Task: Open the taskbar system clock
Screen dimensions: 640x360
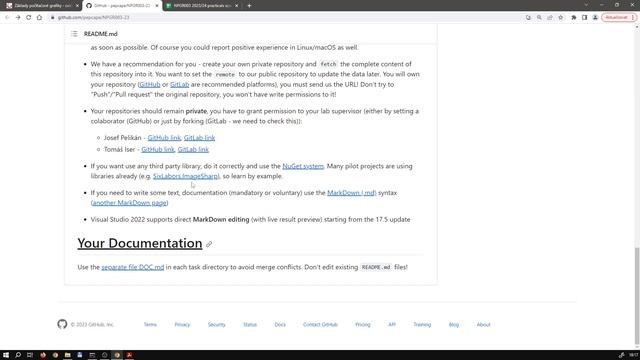Action: click(633, 355)
